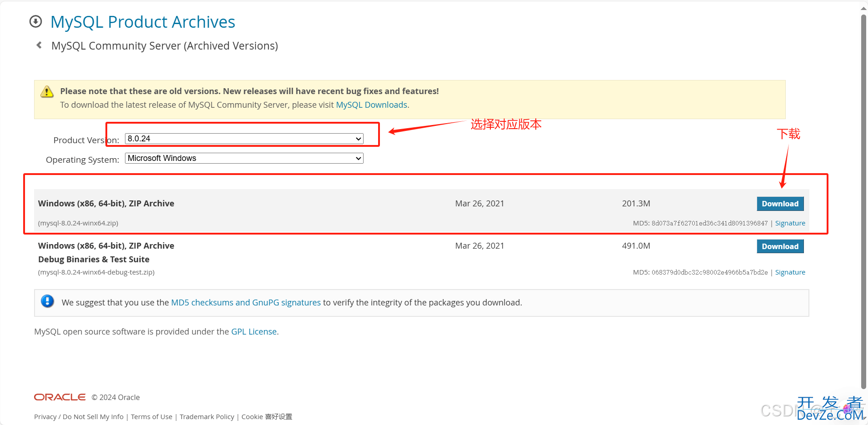Viewport: 868px width, 425px height.
Task: Open the Product Version dropdown showing 8.0.24
Action: 244,139
